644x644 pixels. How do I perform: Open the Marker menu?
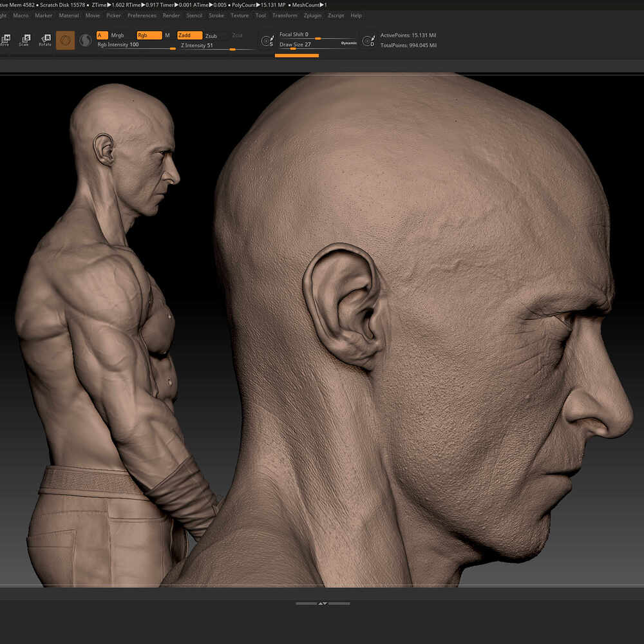click(x=44, y=15)
